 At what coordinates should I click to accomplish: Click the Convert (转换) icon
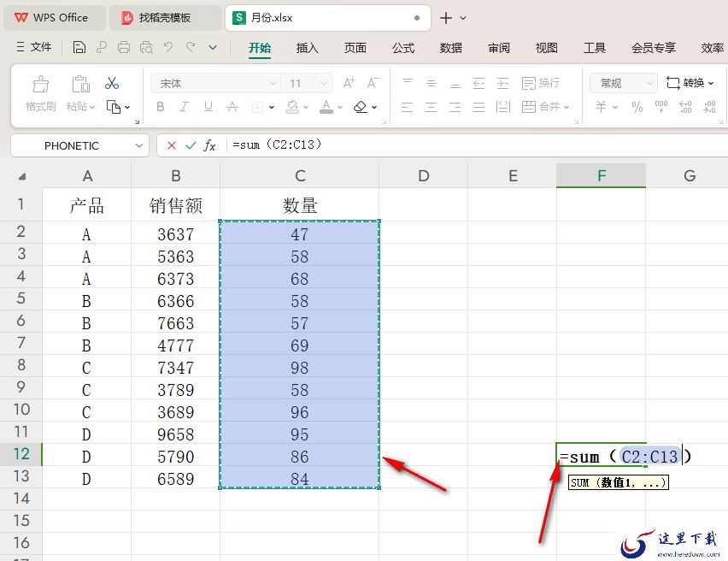(672, 83)
